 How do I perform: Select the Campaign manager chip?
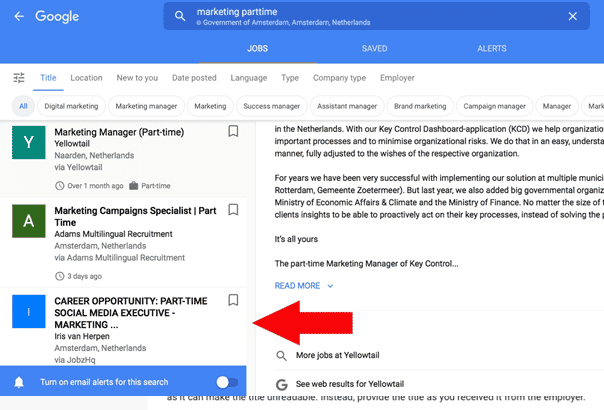495,106
